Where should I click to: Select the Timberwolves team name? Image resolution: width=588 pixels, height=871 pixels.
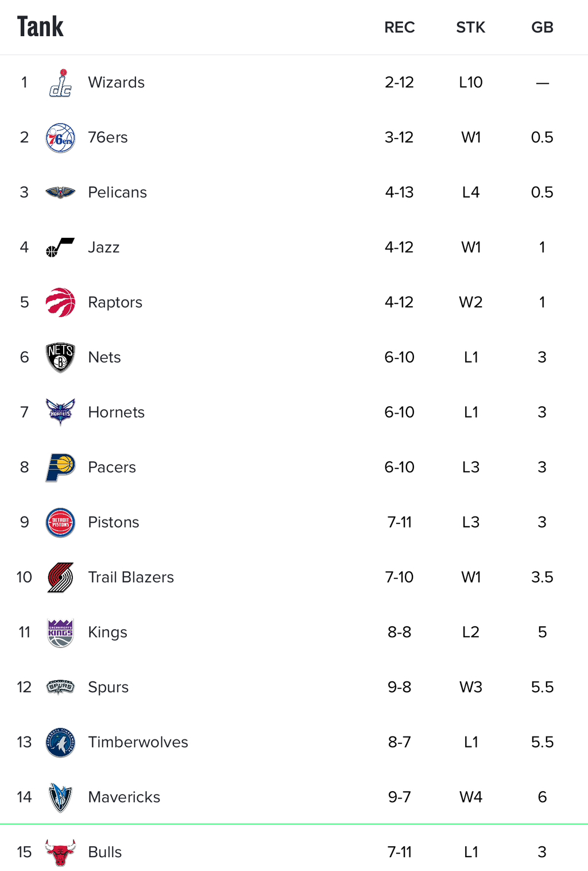138,742
